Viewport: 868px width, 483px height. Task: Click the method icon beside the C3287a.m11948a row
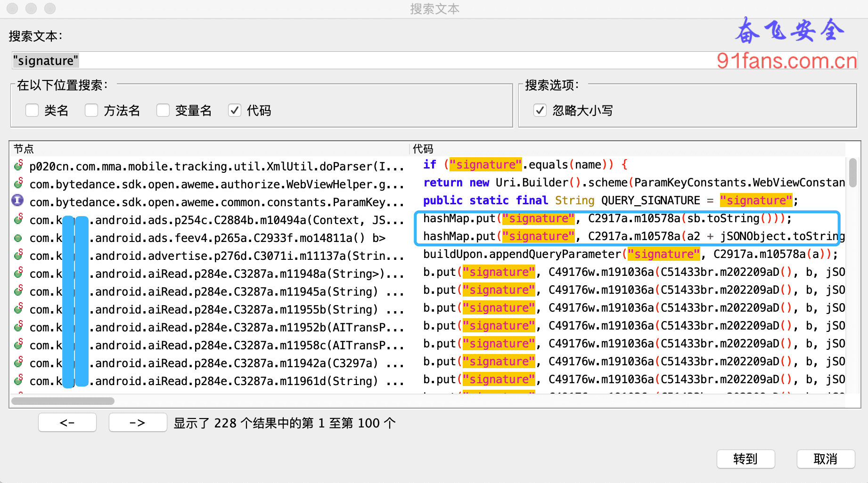[18, 273]
